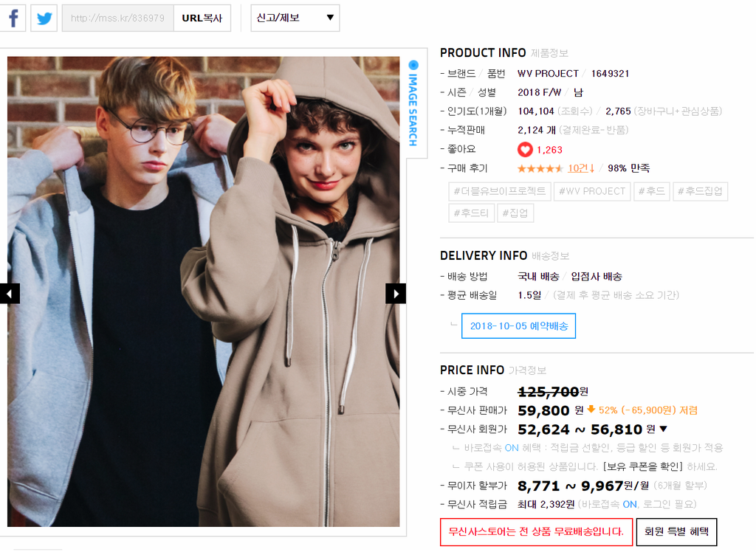Click the PRODUCT INFO heading
The image size is (756, 552).
point(483,52)
